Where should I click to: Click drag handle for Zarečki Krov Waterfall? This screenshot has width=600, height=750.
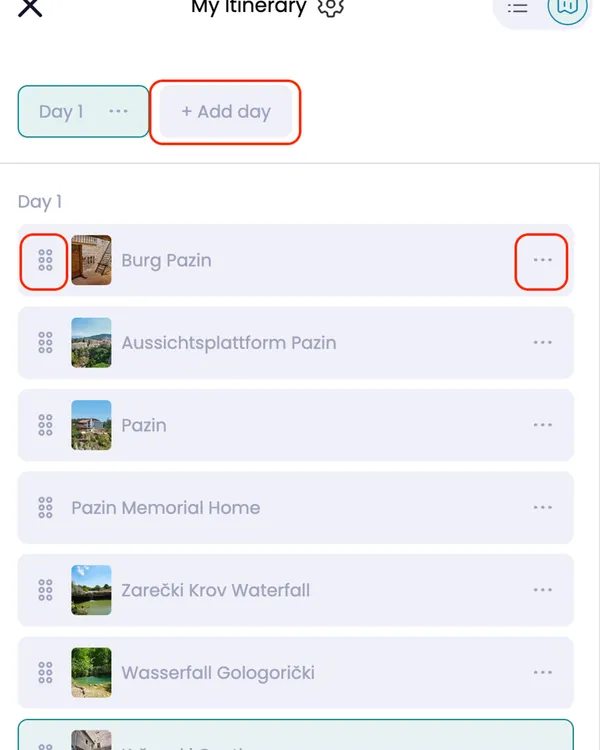click(x=45, y=590)
